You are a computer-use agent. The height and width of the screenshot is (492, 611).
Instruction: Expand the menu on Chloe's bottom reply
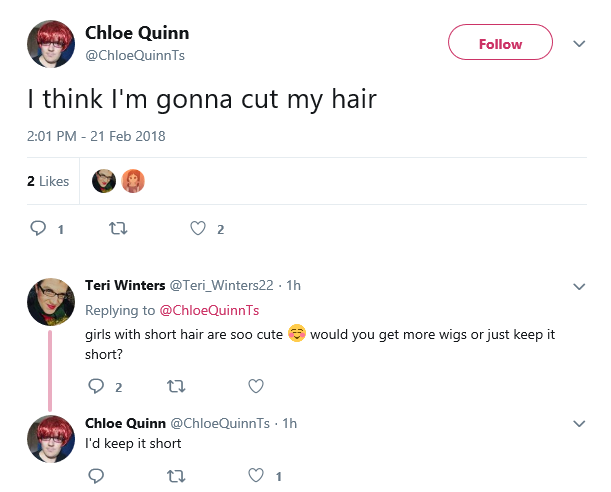tap(579, 423)
